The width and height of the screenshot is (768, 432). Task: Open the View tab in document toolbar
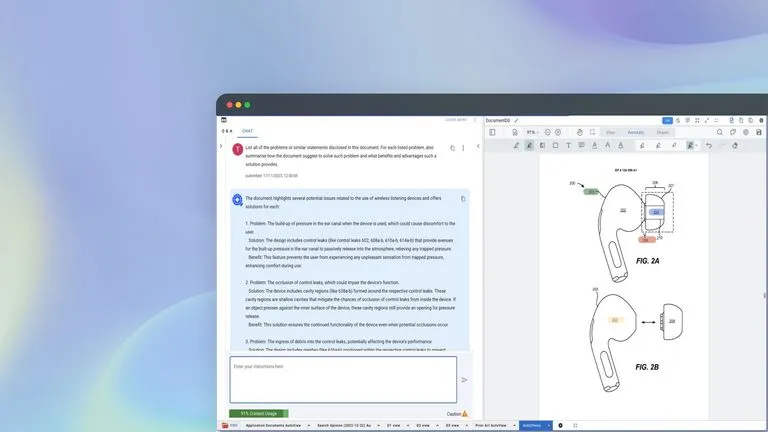[x=610, y=132]
